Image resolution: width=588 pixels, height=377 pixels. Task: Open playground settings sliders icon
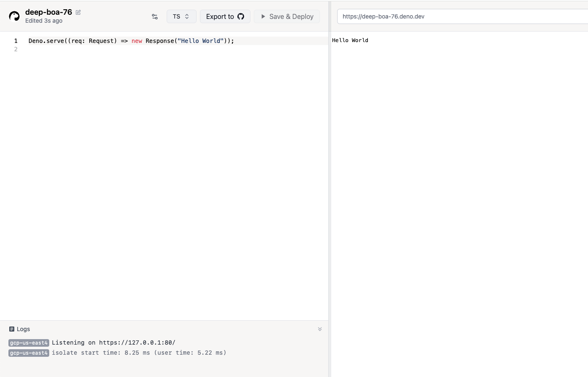coord(154,16)
